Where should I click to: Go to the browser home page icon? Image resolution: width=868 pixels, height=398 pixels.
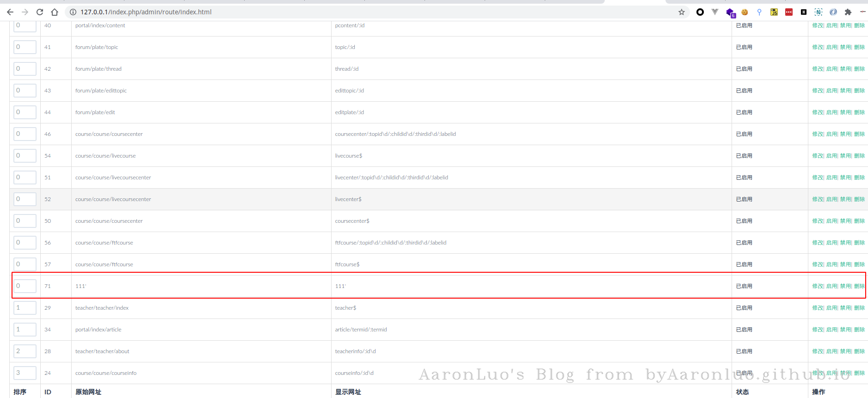coord(55,12)
